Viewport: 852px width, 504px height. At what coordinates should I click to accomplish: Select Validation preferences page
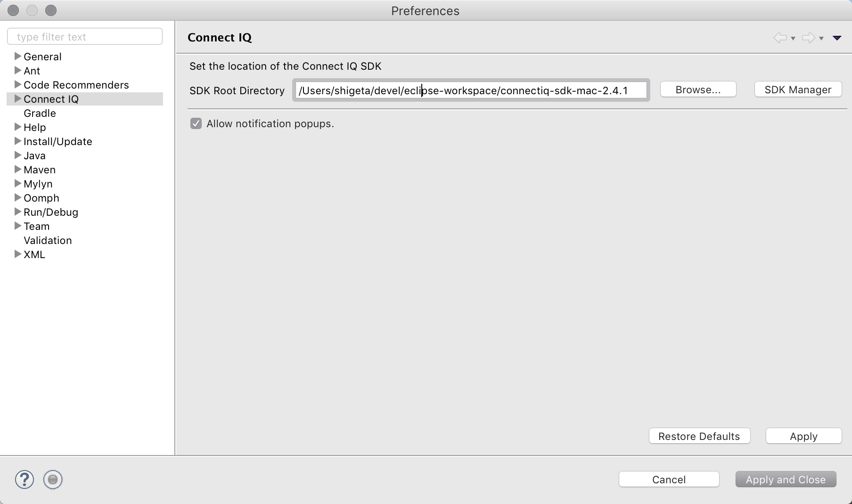tap(48, 240)
